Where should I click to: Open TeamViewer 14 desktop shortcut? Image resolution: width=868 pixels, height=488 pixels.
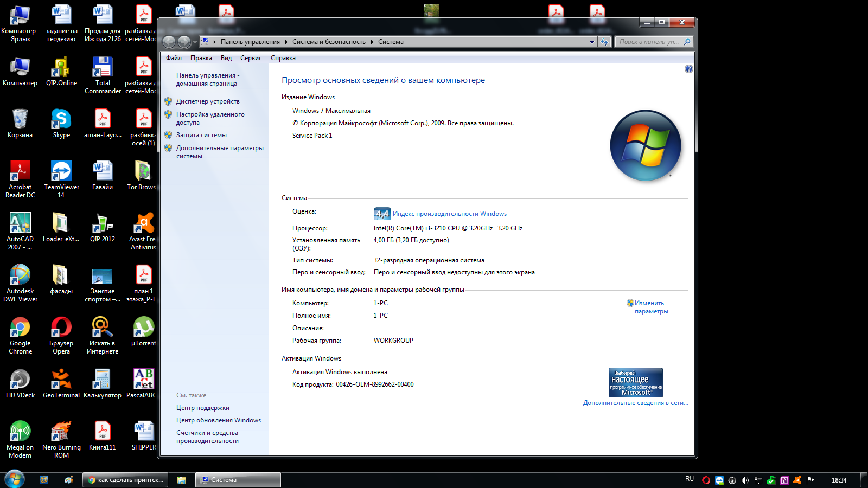pyautogui.click(x=61, y=179)
